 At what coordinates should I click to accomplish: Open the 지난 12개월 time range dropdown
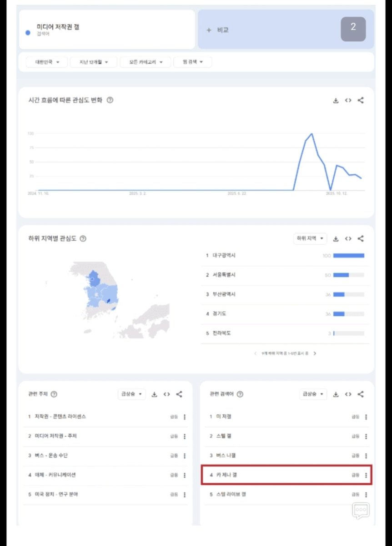coord(94,62)
